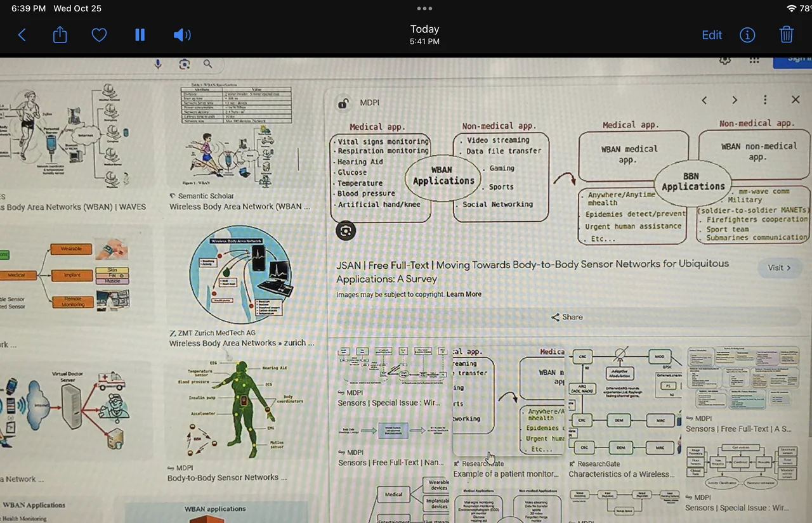The height and width of the screenshot is (523, 812).
Task: Click the MDPI source label atop preview
Action: coord(370,103)
